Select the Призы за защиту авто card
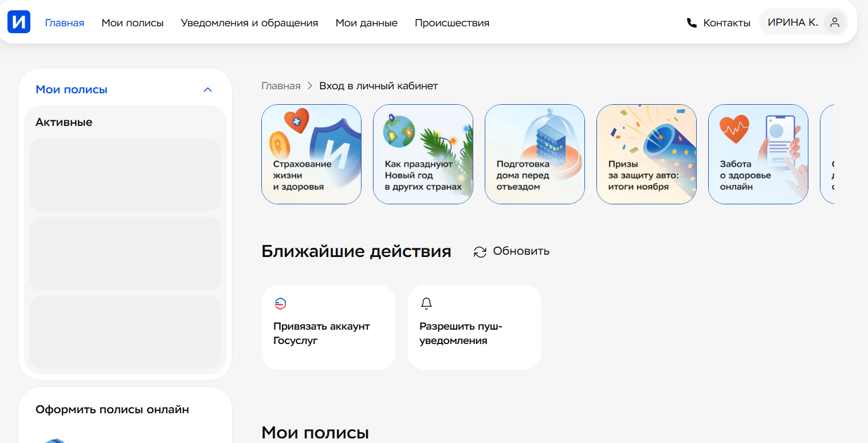Screen dimensions: 868x443 [646, 153]
